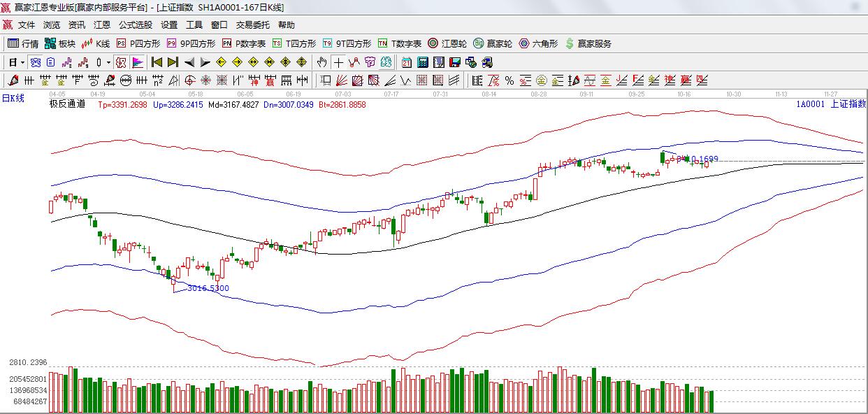
Task: Open the 工具 tools menu
Action: click(x=194, y=25)
